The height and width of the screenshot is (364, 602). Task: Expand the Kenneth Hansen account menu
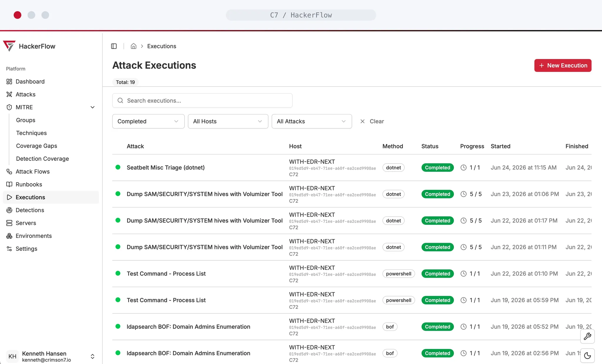pyautogui.click(x=93, y=356)
